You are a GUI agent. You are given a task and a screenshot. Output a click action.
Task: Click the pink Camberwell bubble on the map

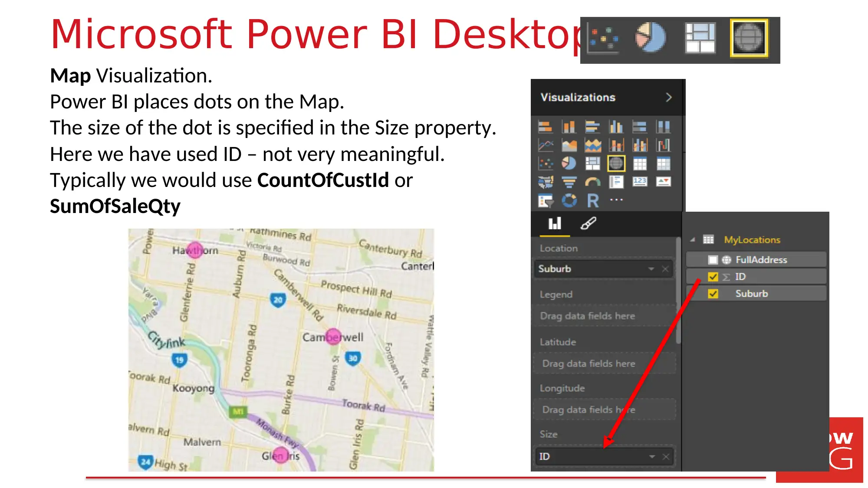point(333,336)
